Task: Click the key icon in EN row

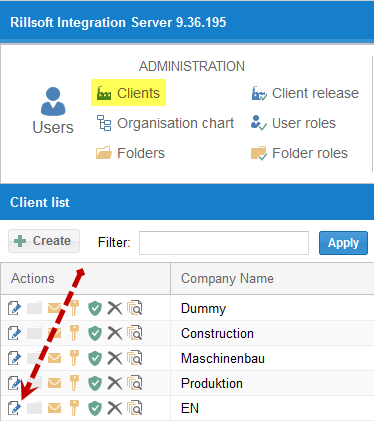Action: (74, 407)
